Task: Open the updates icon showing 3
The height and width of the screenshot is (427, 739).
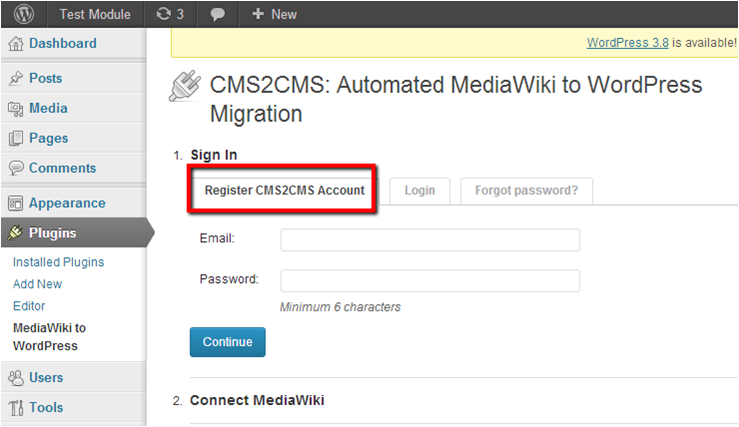Action: pos(170,14)
